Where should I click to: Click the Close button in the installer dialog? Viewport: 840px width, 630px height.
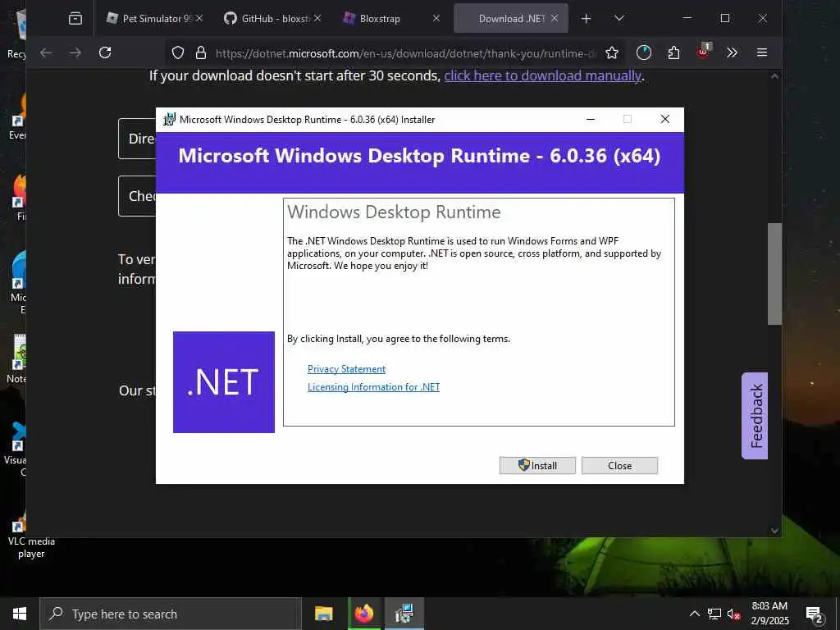pyautogui.click(x=620, y=466)
